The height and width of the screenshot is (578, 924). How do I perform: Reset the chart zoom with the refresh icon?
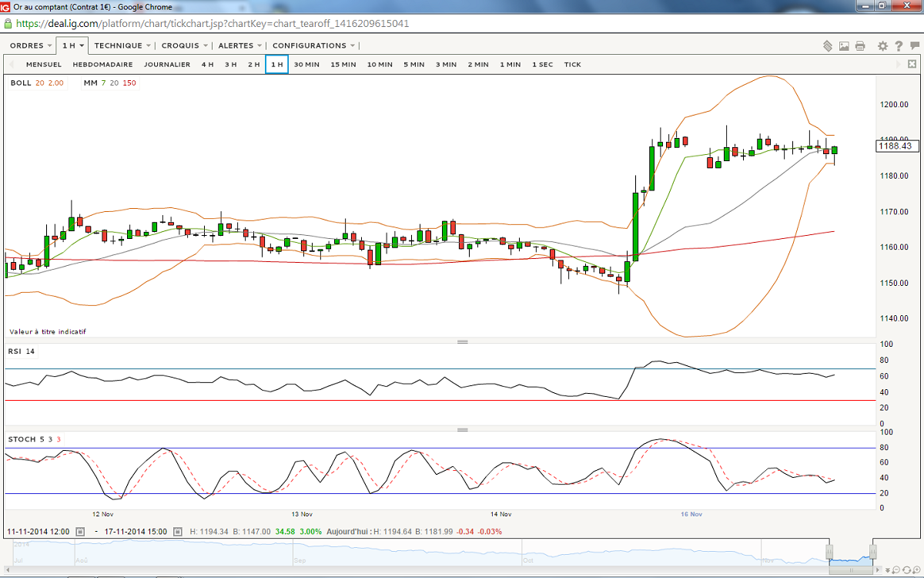tap(906, 570)
